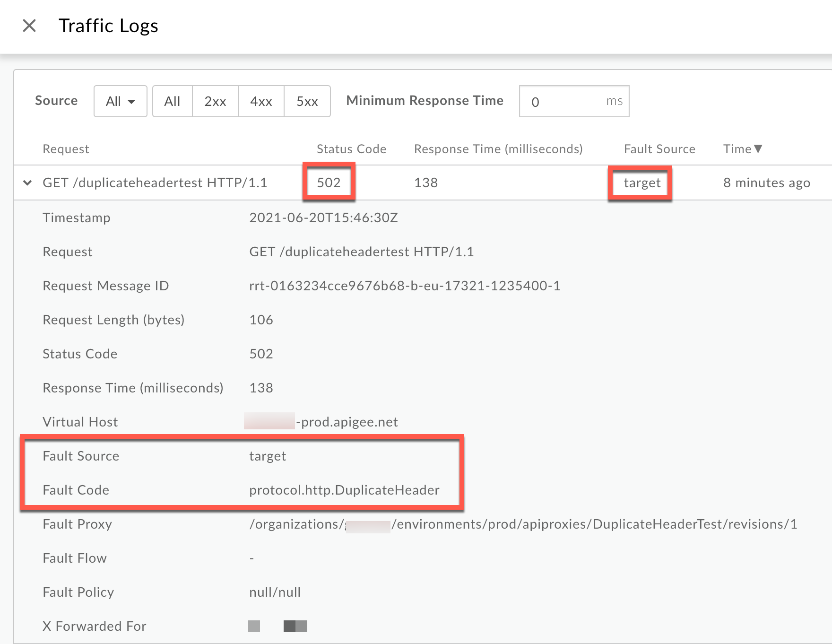Viewport: 832px width, 644px height.
Task: Select the Request Message ID value
Action: pos(405,286)
